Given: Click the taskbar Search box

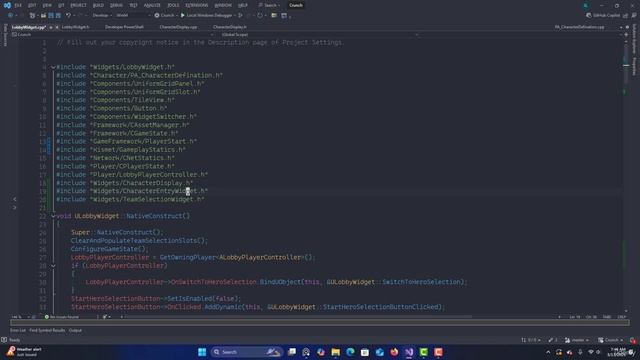Looking at the screenshot, I should (247, 352).
